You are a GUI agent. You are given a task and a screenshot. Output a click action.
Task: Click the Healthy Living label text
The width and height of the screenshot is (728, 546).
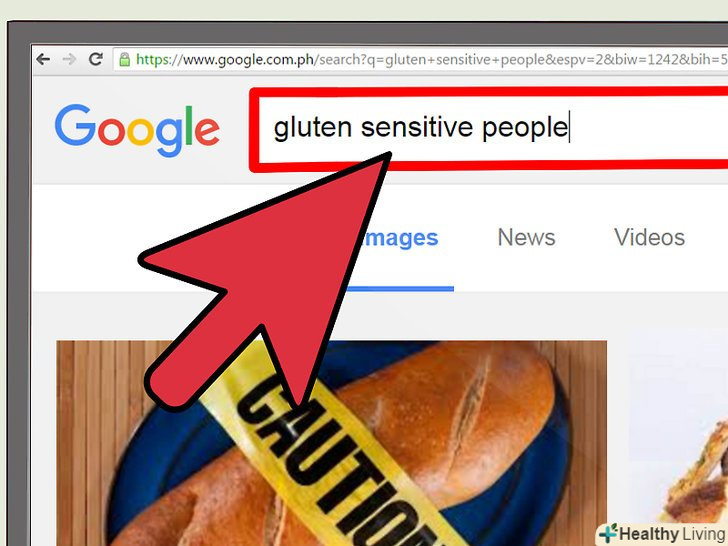pyautogui.click(x=673, y=534)
